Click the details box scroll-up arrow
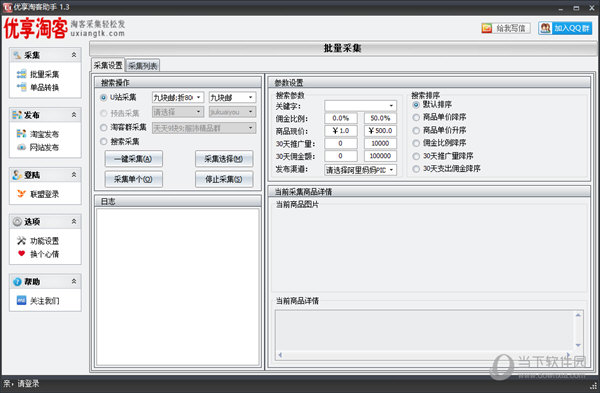The height and width of the screenshot is (393, 600). click(578, 315)
